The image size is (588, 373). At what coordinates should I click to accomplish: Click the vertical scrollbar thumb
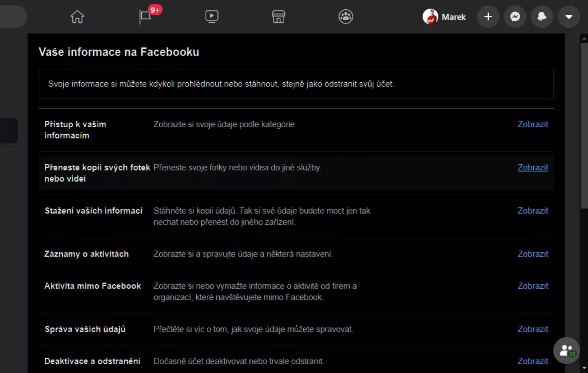(x=584, y=126)
